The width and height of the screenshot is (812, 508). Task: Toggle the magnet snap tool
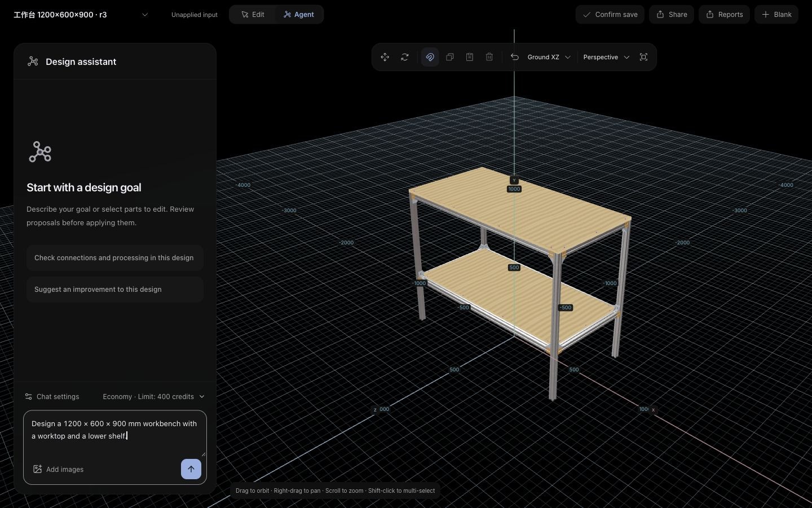[x=430, y=57]
